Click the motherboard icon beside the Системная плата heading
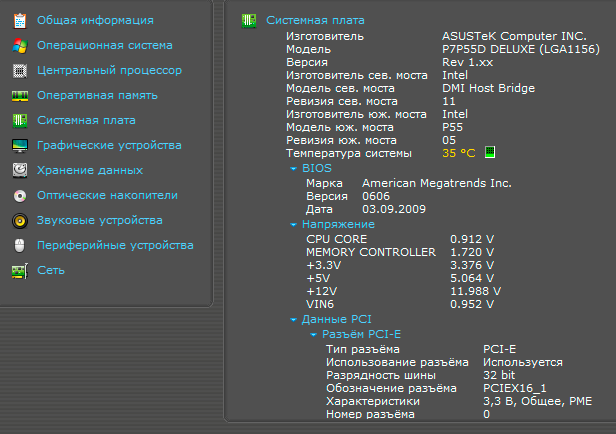Viewport: 616px width, 434px height. click(249, 20)
